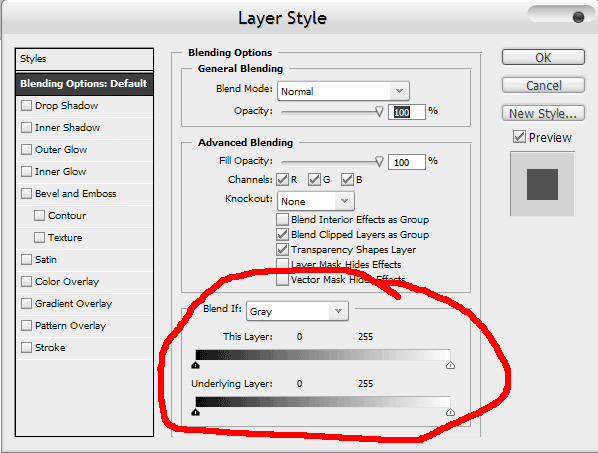Select Blending Options: Default row

84,84
